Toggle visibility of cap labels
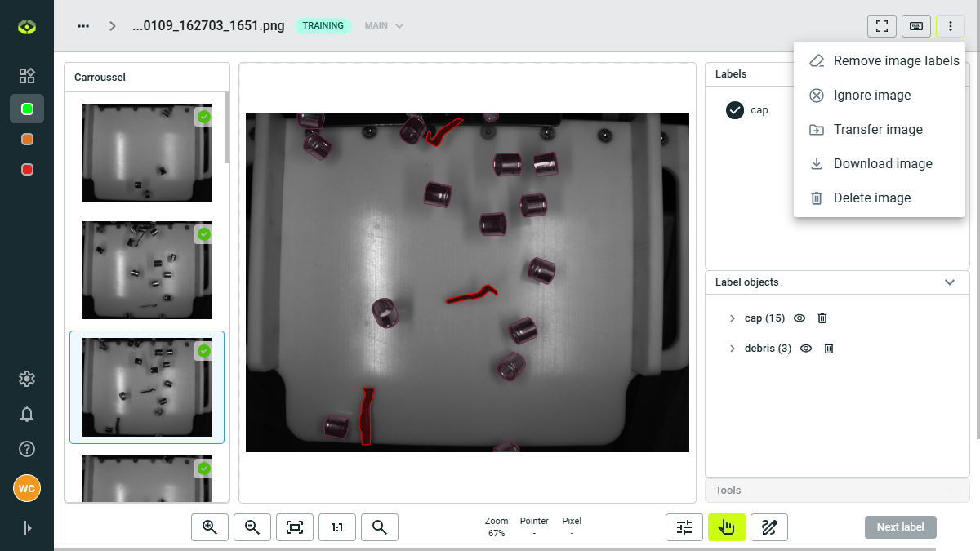980x551 pixels. tap(799, 318)
